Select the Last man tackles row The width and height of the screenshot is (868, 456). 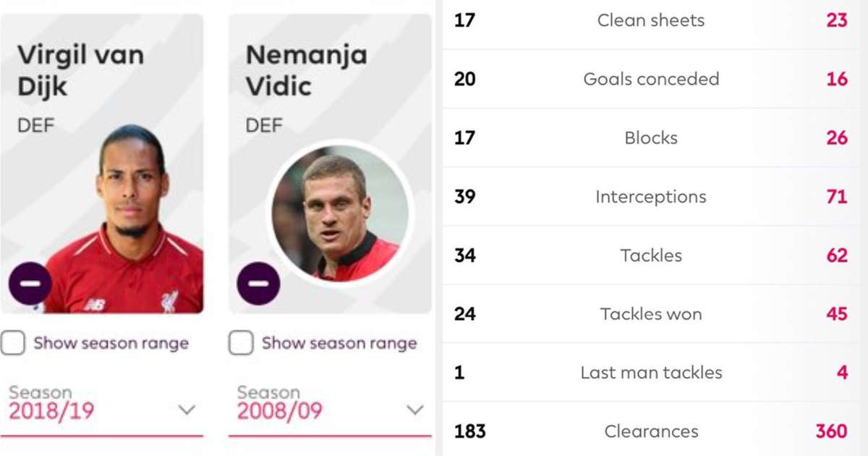(x=651, y=373)
